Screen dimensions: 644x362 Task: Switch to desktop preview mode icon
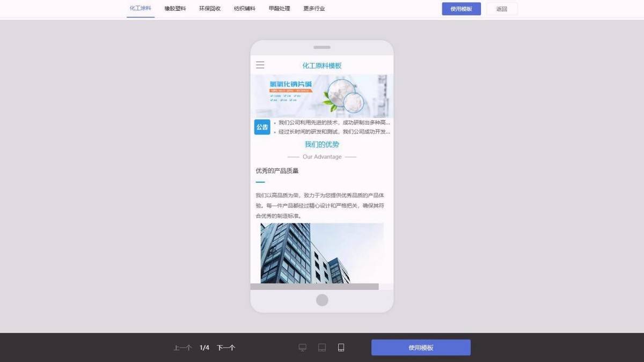[303, 348]
